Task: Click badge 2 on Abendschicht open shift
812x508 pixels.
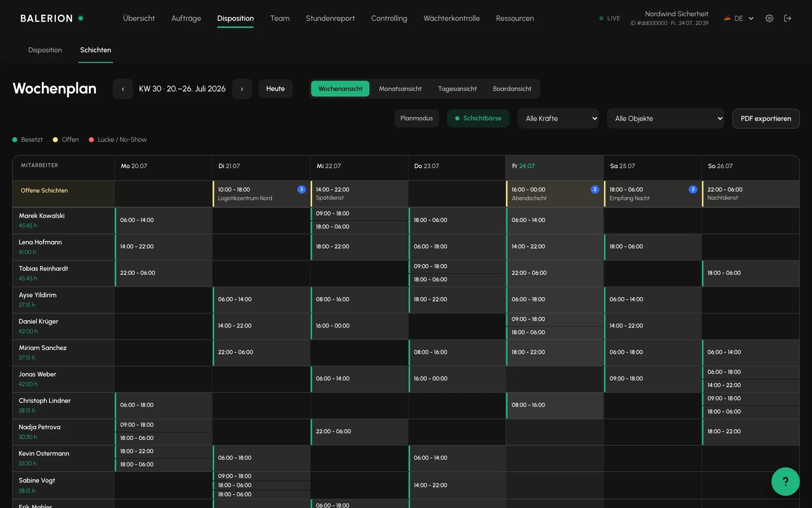Action: coord(595,189)
